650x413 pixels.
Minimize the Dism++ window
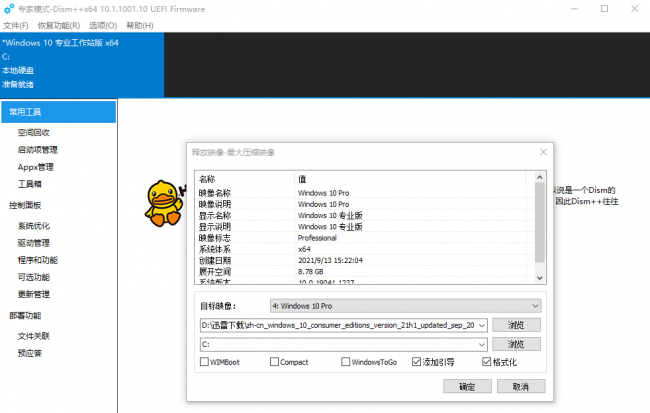pyautogui.click(x=574, y=9)
